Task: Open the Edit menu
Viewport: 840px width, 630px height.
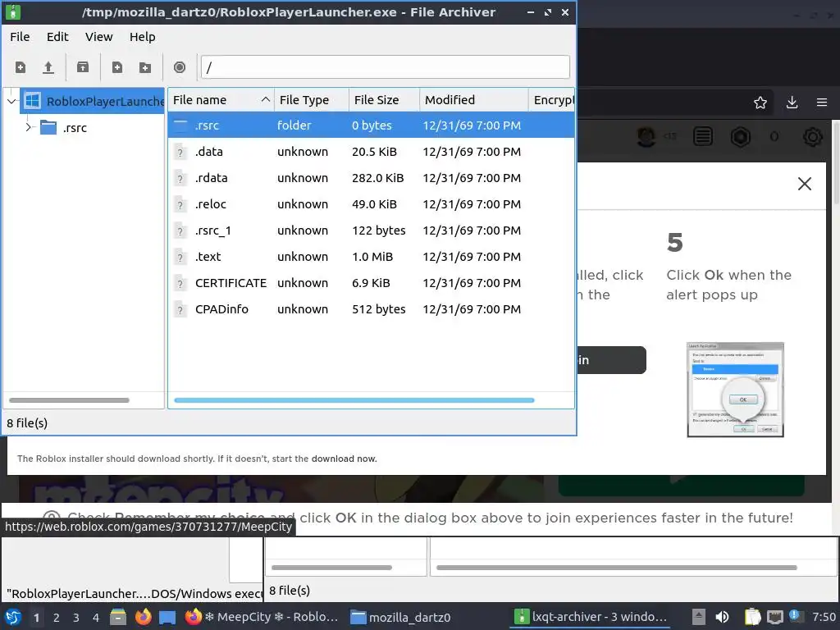Action: tap(57, 37)
